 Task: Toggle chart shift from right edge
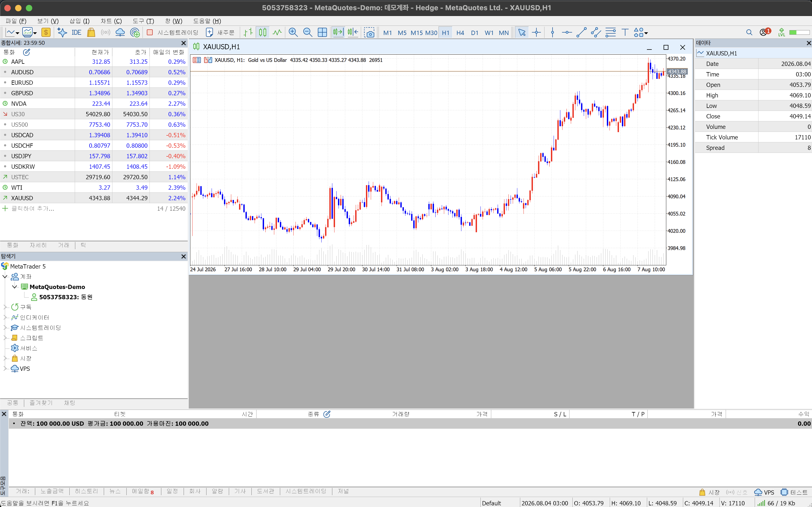pyautogui.click(x=353, y=33)
